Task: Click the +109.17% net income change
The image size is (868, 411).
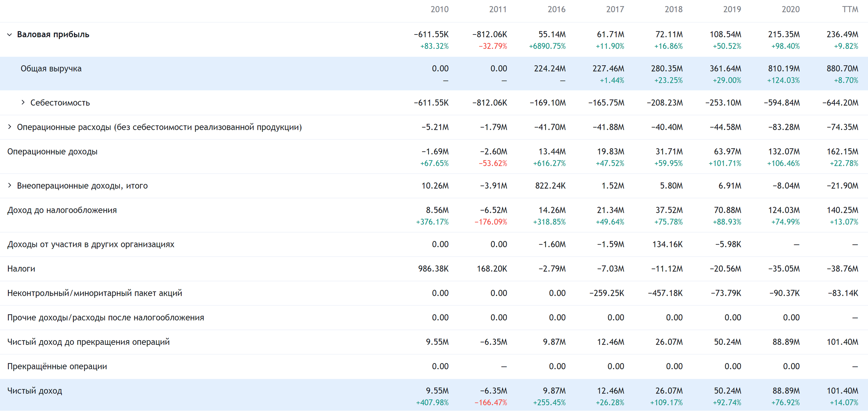Action: tap(666, 402)
